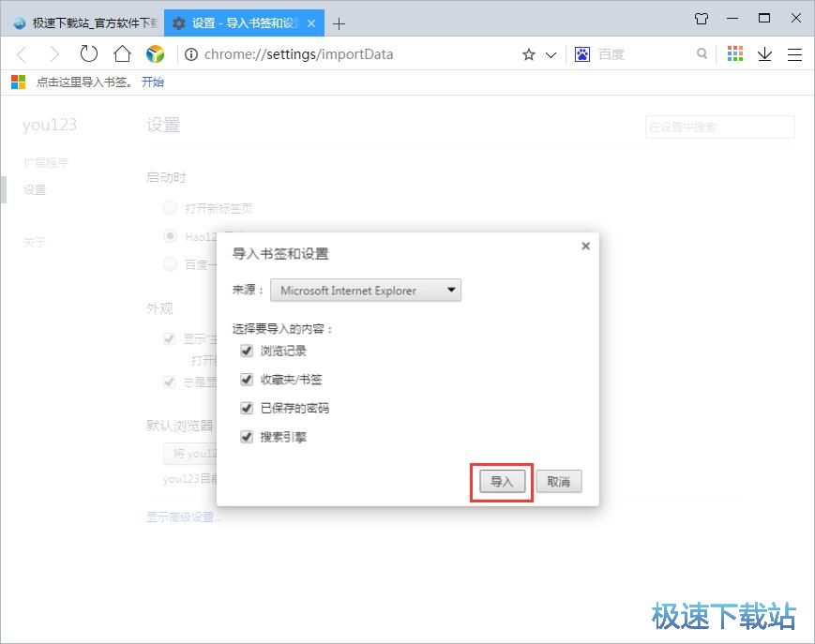Click the site info icon in address bar
815x644 pixels.
(190, 54)
